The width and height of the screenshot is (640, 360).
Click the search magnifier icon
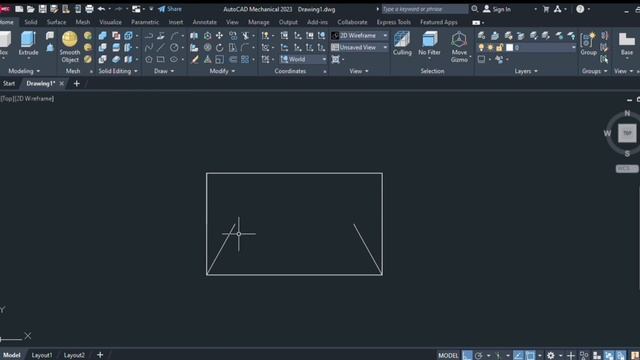474,9
